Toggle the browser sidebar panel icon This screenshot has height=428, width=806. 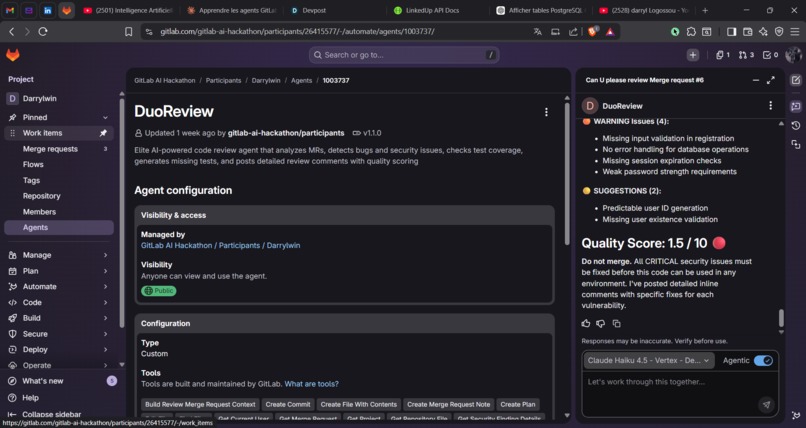731,31
